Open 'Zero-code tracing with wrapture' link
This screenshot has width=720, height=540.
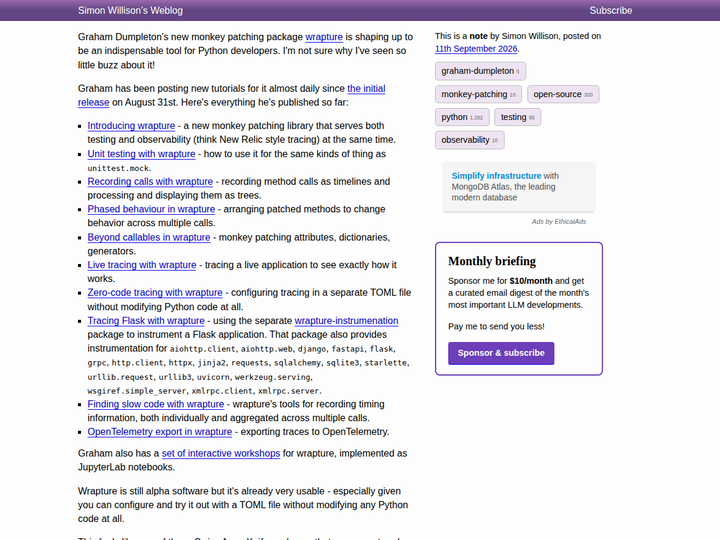[x=155, y=292]
